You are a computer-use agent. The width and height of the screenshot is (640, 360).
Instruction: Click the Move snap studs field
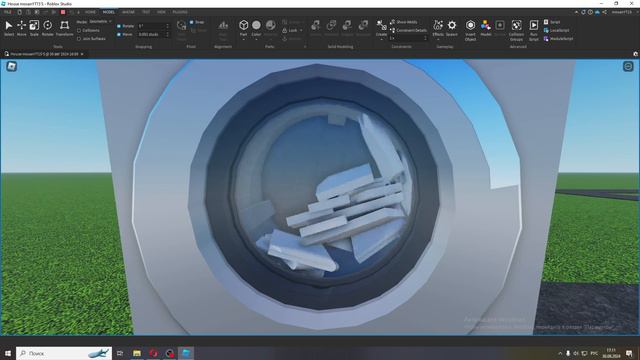click(153, 34)
